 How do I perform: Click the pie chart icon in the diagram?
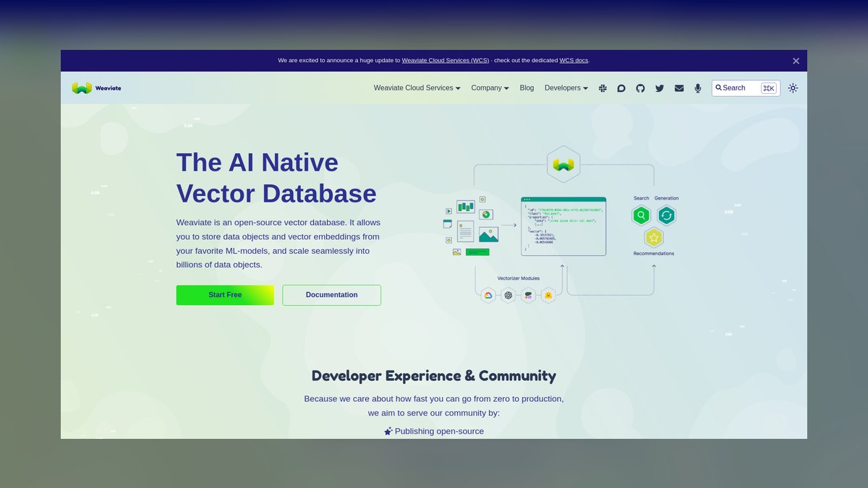click(x=486, y=215)
